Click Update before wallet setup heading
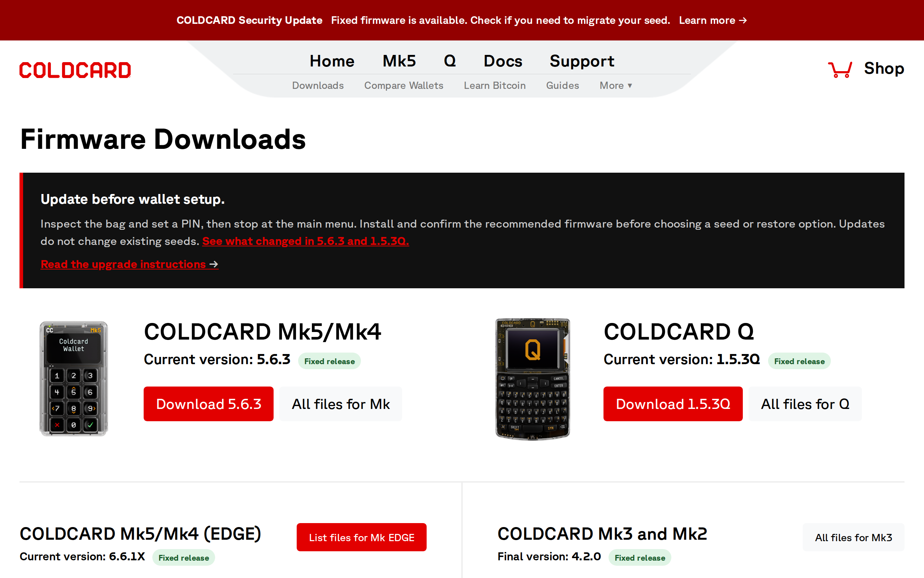The height and width of the screenshot is (578, 924). 132,199
